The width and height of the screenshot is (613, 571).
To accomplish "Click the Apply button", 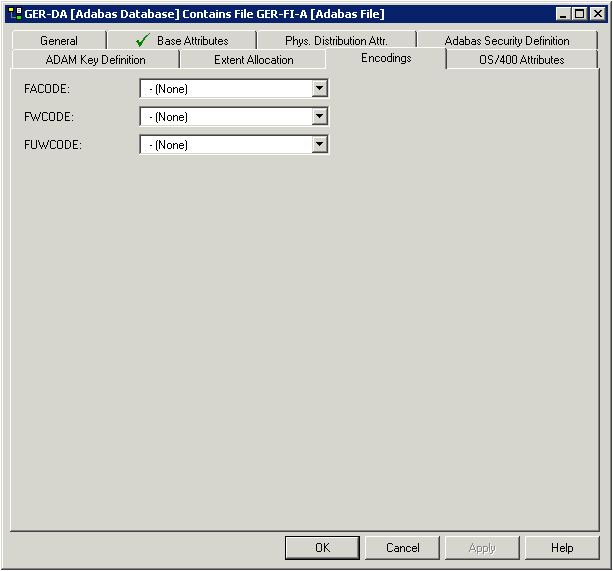I will [482, 548].
